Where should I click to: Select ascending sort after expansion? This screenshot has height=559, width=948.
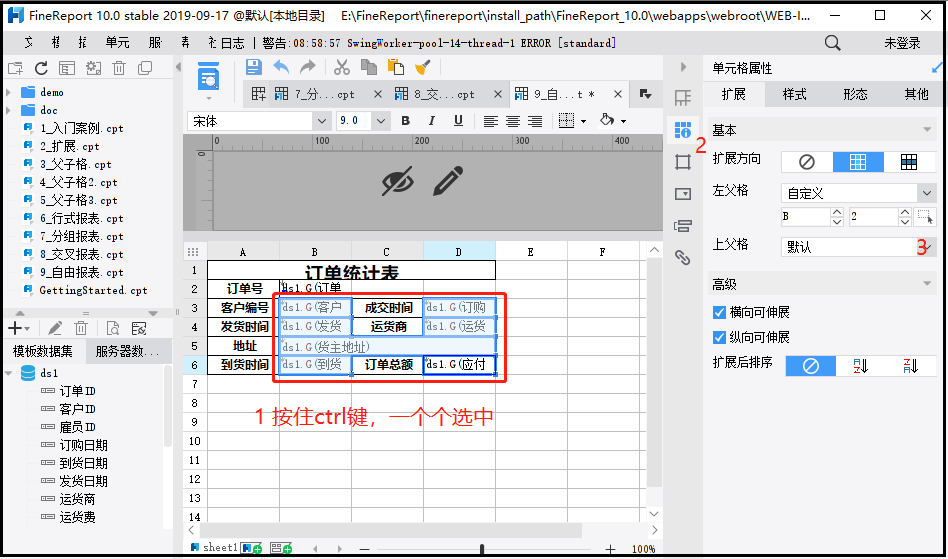pos(860,366)
